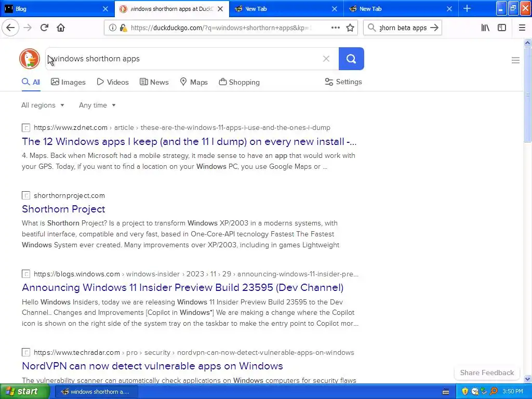The width and height of the screenshot is (532, 399).
Task: Show site information icon in address bar
Action: (113, 28)
